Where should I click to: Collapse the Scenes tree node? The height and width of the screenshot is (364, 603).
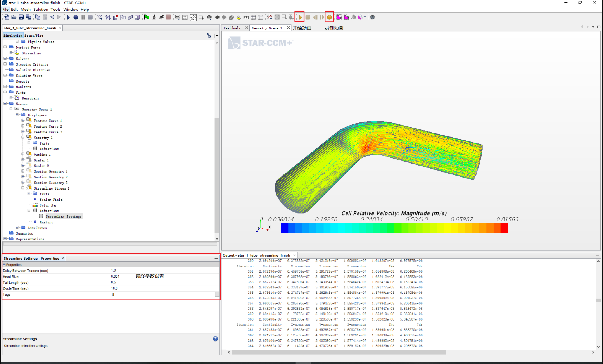5,104
